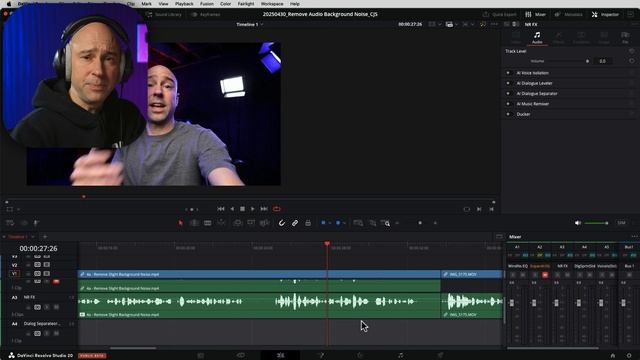Viewport: 640px width, 360px height.
Task: Click the microphone voiceover icon
Action: tap(36, 223)
